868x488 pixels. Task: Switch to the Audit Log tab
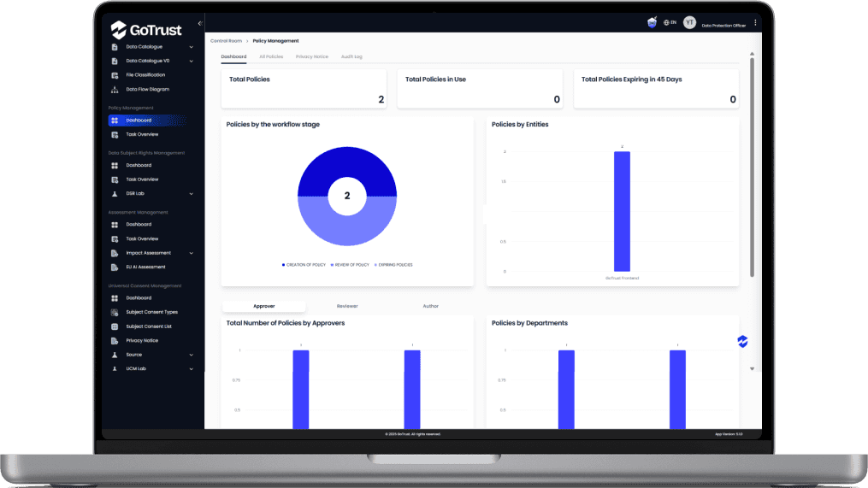click(x=351, y=56)
